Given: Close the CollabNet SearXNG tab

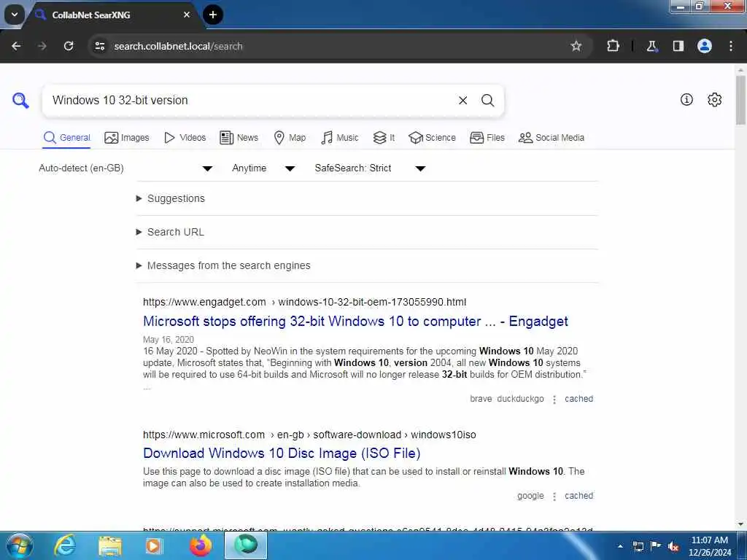Looking at the screenshot, I should (187, 15).
